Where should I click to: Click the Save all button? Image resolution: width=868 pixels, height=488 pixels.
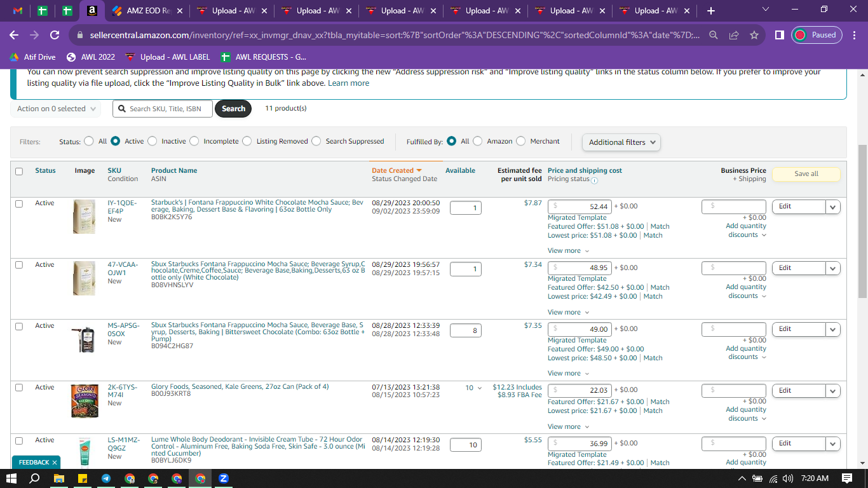coord(806,173)
